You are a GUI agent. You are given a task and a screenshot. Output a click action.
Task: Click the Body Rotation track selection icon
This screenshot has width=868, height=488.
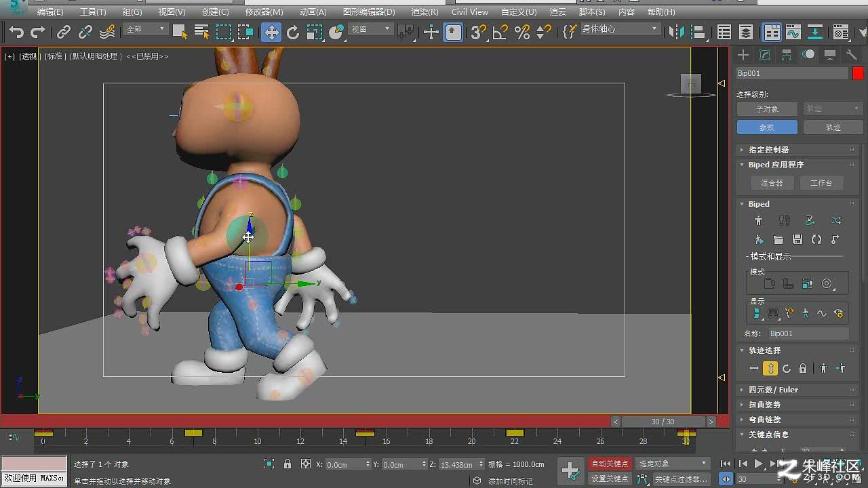787,369
